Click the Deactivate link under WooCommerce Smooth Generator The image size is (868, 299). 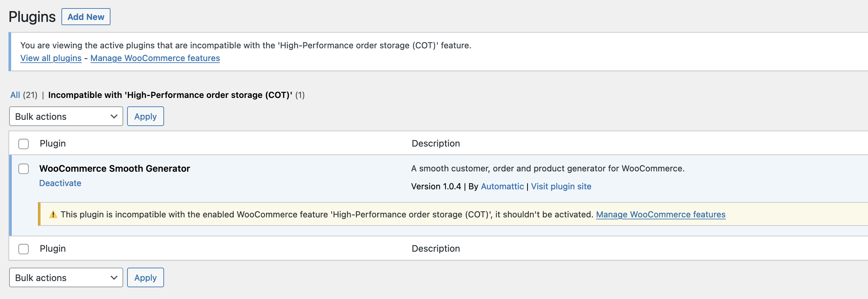point(60,183)
